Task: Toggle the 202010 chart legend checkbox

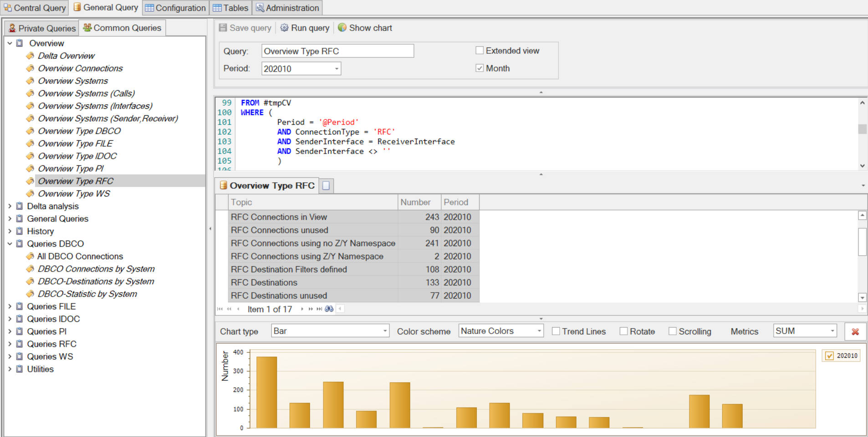Action: coord(830,356)
